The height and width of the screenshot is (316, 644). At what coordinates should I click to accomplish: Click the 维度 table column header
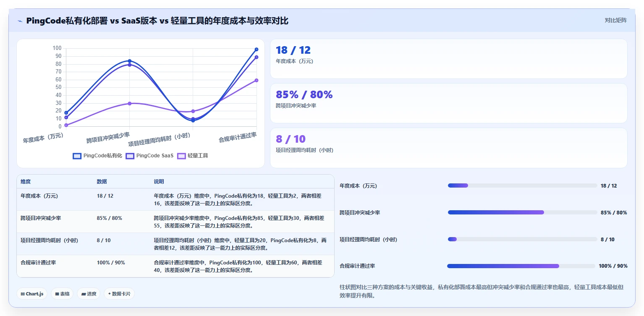pos(26,182)
